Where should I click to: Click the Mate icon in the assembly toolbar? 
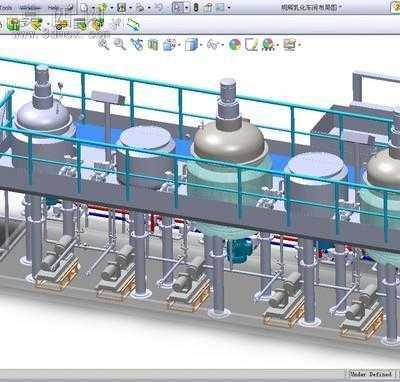click(x=36, y=24)
